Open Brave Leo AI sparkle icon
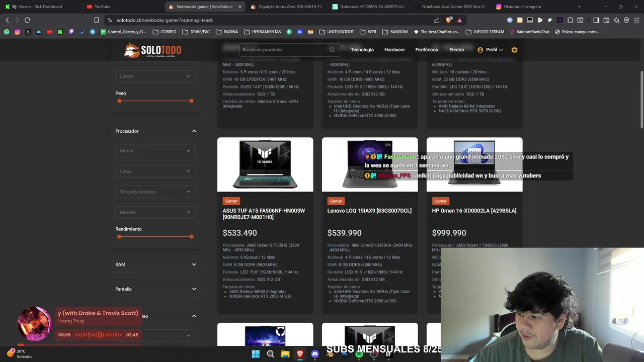644x362 pixels. pos(616,20)
